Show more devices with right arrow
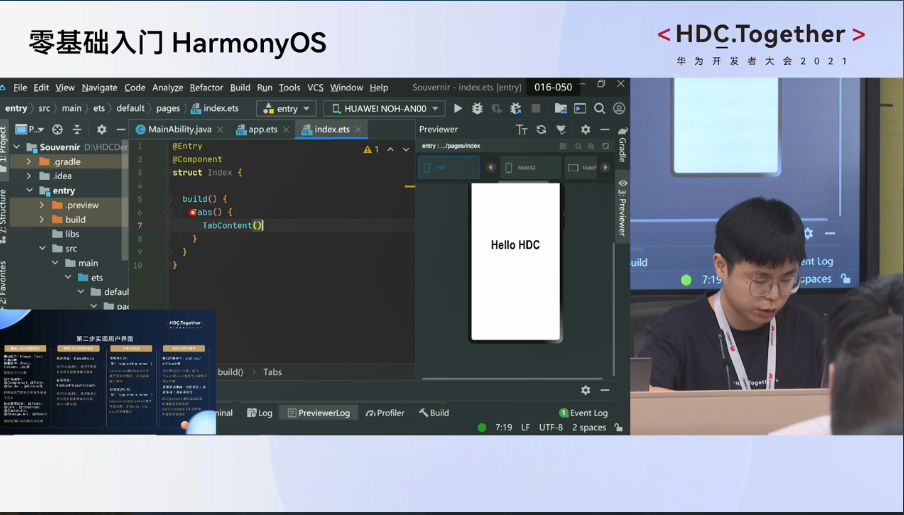 (605, 167)
